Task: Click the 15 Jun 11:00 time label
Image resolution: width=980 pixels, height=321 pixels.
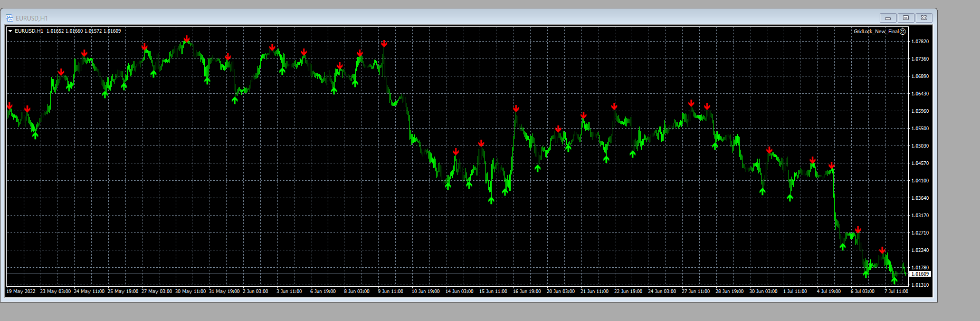Action: pos(493,291)
